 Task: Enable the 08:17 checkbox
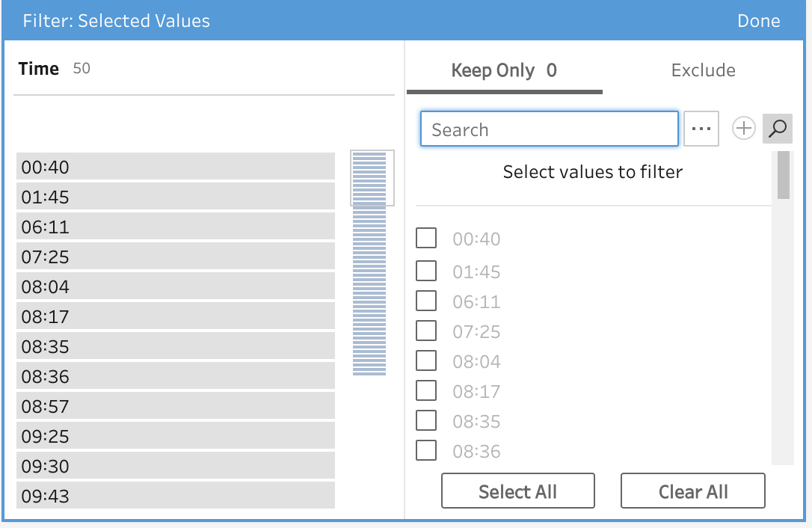(x=426, y=390)
